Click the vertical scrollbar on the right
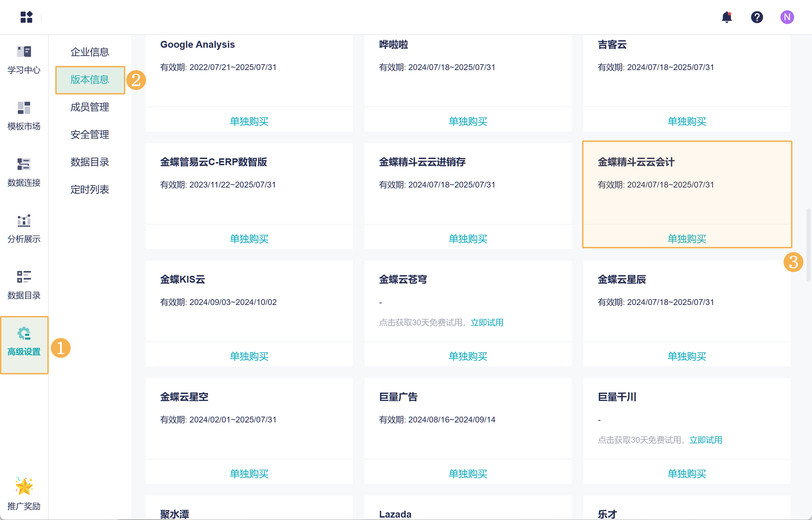The height and width of the screenshot is (520, 812). point(808,245)
